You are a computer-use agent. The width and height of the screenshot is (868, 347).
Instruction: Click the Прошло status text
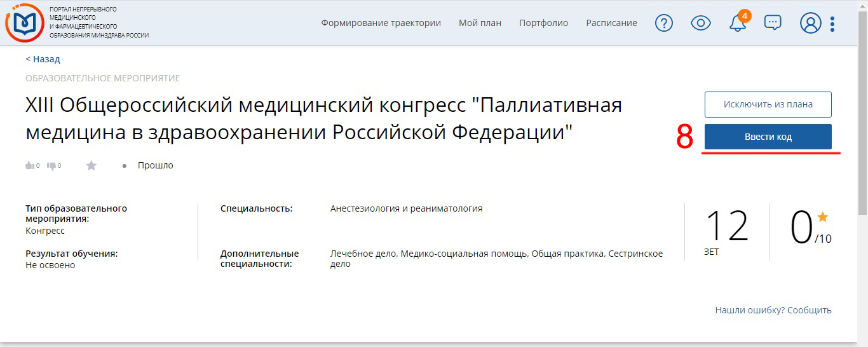[156, 165]
